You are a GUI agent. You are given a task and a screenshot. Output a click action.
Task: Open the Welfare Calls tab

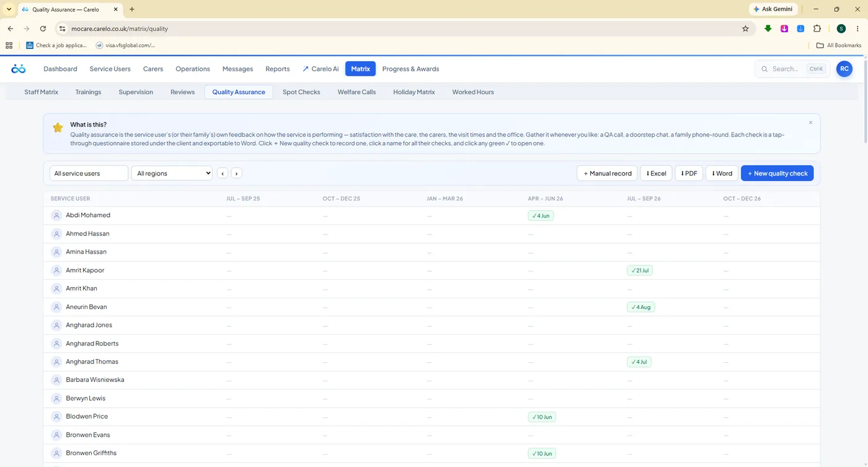coord(356,92)
